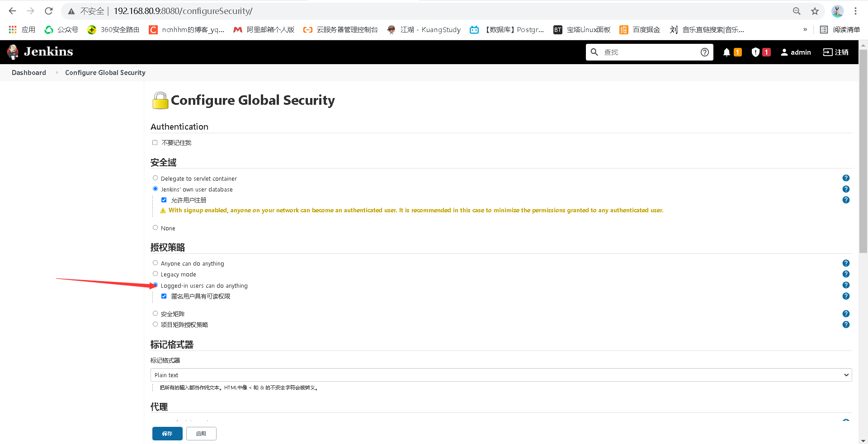Open the Chrome browser menu

click(x=855, y=11)
